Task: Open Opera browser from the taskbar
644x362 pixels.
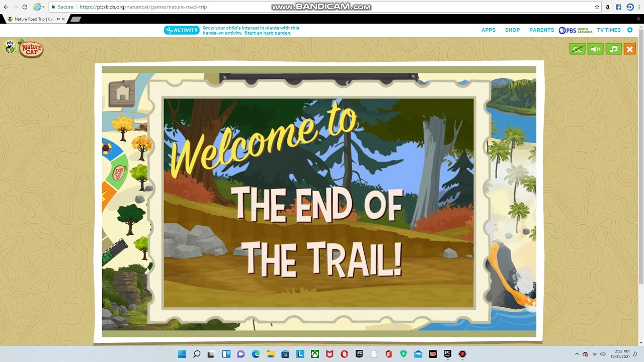Action: 344,354
